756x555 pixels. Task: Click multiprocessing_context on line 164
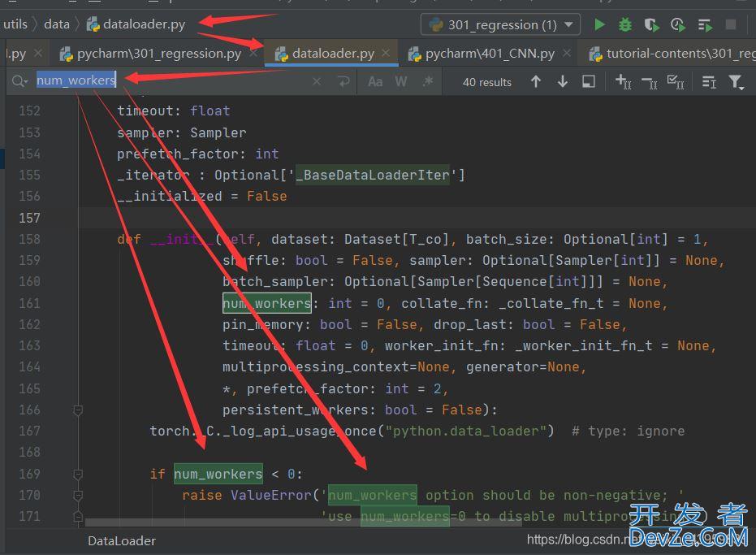coord(316,367)
